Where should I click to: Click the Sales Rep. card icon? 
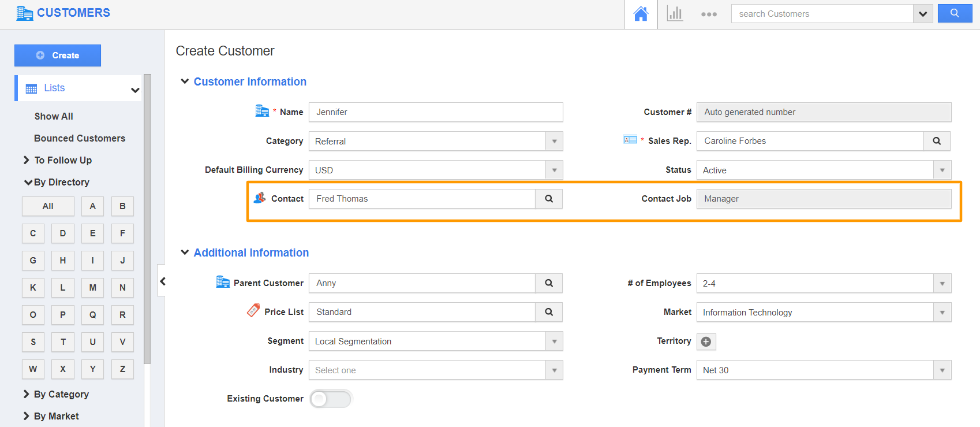point(630,139)
